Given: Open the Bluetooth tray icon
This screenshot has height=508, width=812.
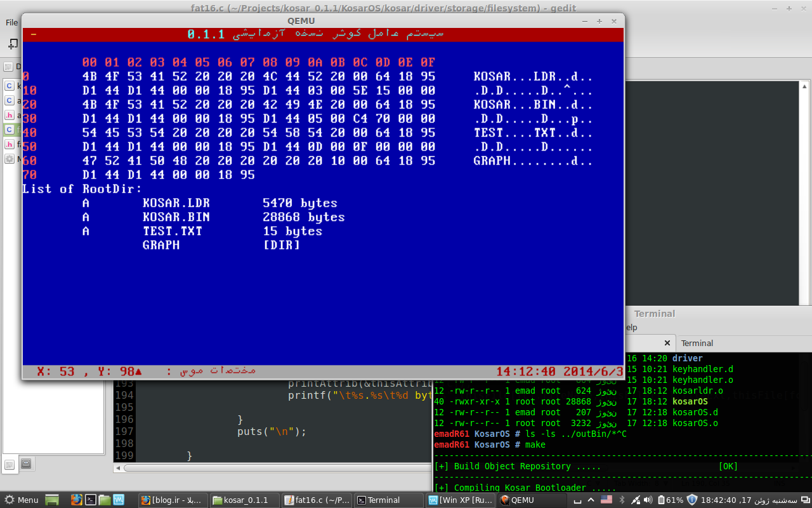Looking at the screenshot, I should click(622, 500).
